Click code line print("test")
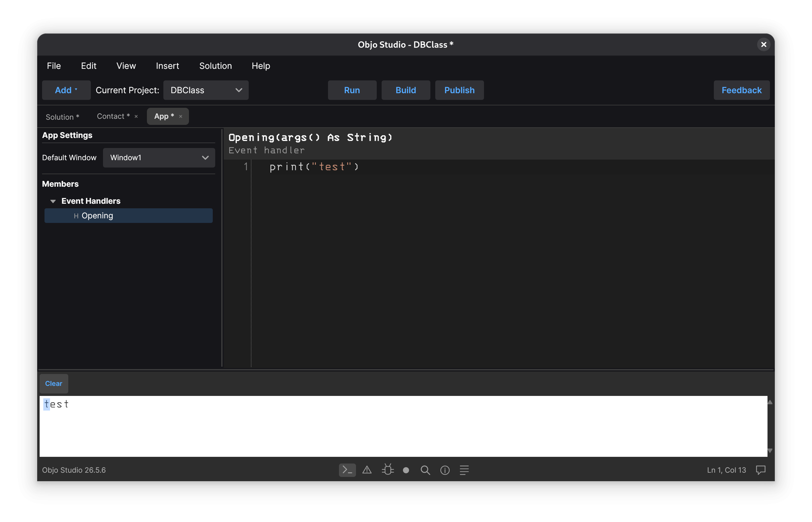Screen dimensions: 812x522 (314, 166)
